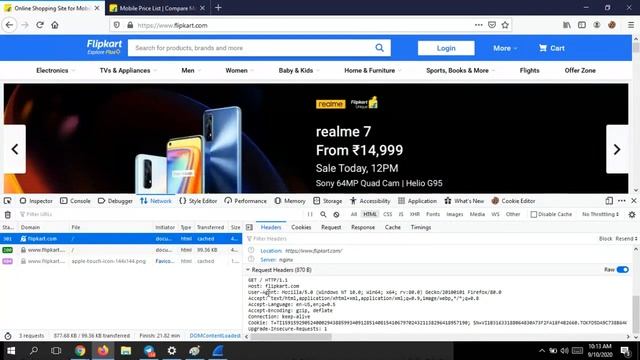Open the Firefox library icon

click(x=567, y=25)
